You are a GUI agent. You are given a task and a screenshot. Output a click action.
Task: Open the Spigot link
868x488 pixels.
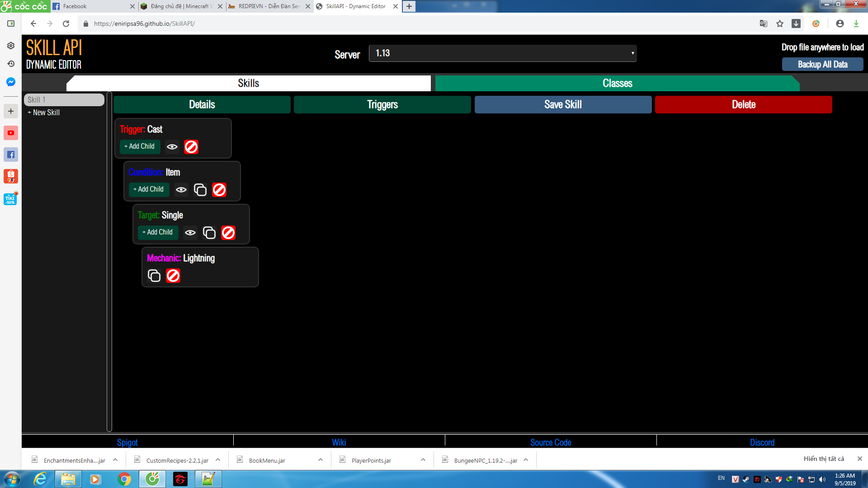point(127,442)
